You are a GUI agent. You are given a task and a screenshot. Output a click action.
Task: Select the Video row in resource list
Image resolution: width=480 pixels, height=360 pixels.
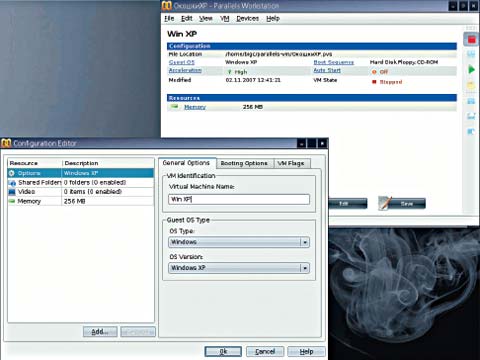(81, 192)
